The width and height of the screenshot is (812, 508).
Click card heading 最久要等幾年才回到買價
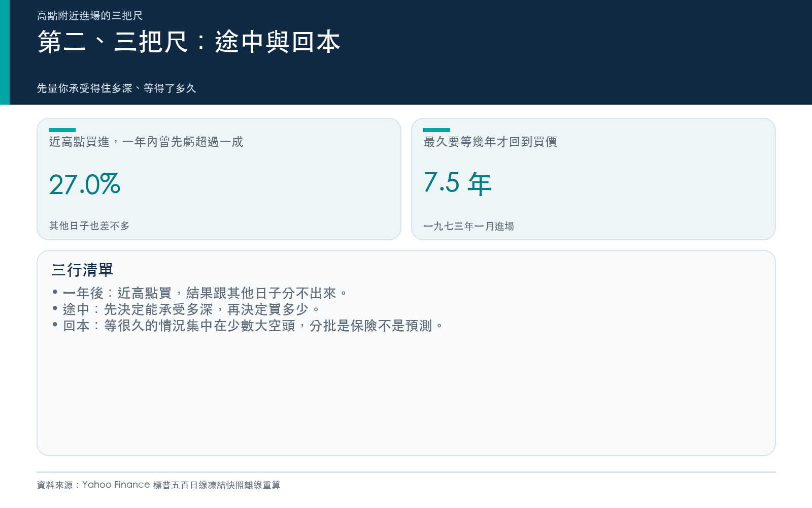tap(490, 142)
